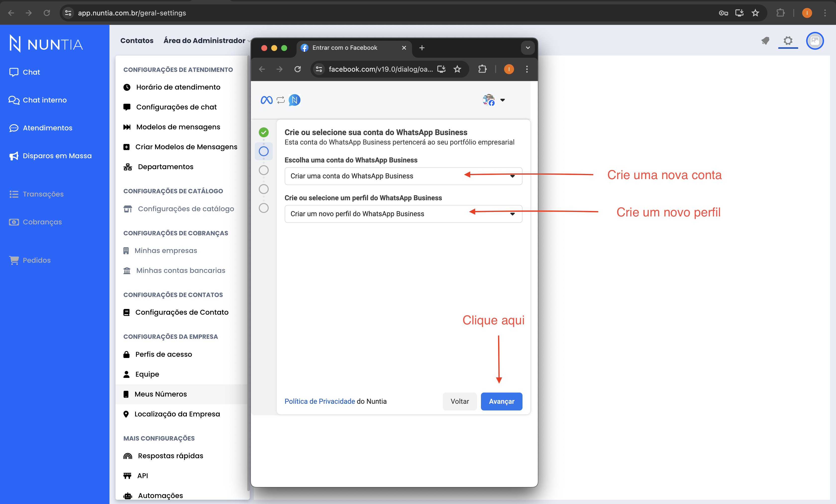Screen dimensions: 836x504
Task: Open extensions puzzle icon in Facebook popup
Action: (x=482, y=69)
